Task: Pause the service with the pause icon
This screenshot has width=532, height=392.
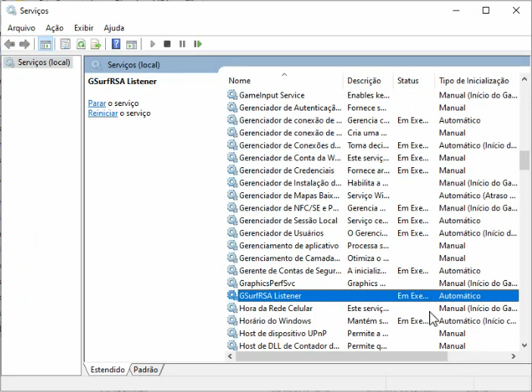Action: point(182,44)
